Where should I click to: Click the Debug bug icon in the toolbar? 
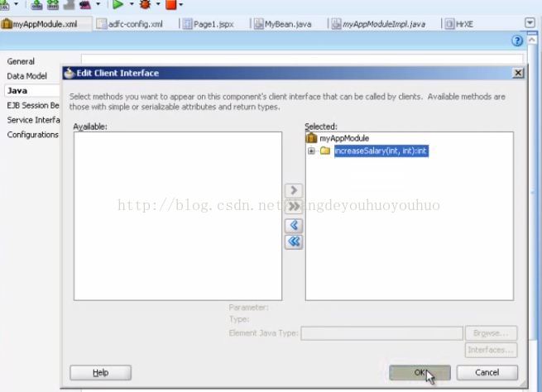(x=146, y=4)
